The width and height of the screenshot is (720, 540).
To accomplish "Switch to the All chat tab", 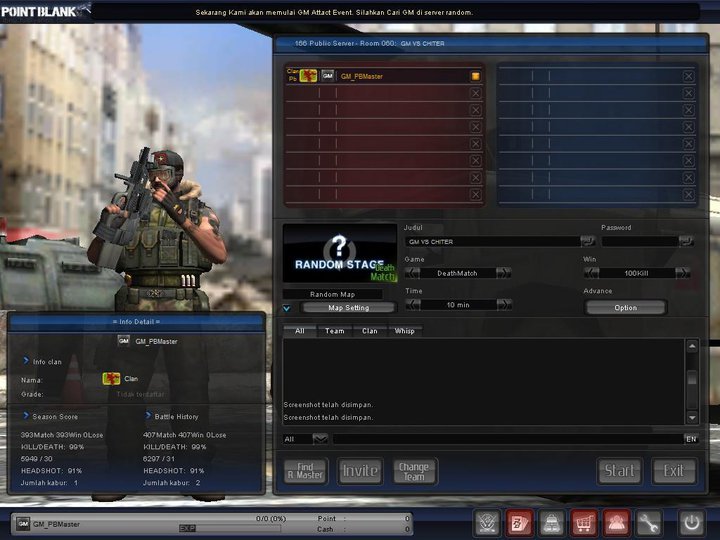I will [x=300, y=331].
